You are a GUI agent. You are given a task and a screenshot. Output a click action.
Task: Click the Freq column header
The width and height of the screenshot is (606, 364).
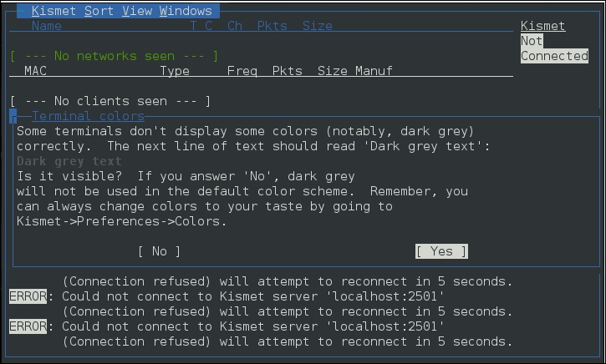click(242, 71)
